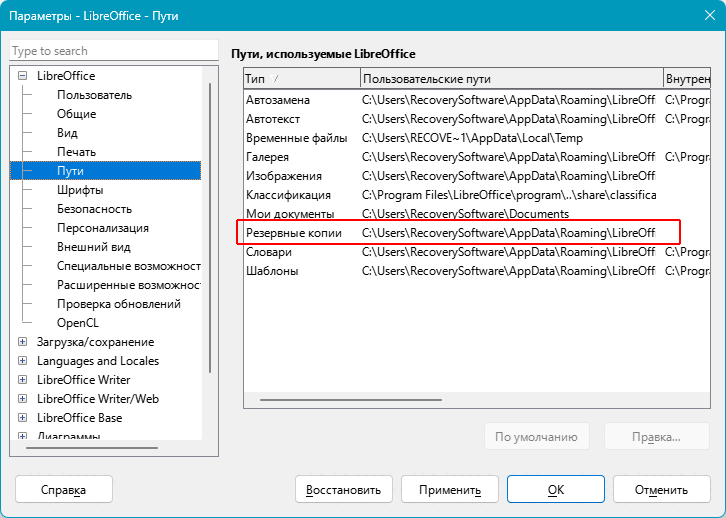Expand the Languages and Locales node
Viewport: 726px width, 518px height.
click(22, 361)
